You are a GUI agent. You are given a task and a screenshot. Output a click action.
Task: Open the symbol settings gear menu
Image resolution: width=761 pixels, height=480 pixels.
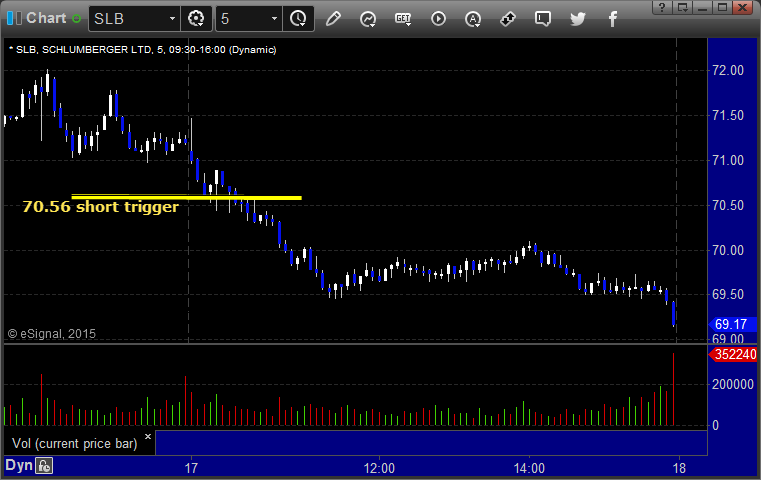(x=196, y=19)
